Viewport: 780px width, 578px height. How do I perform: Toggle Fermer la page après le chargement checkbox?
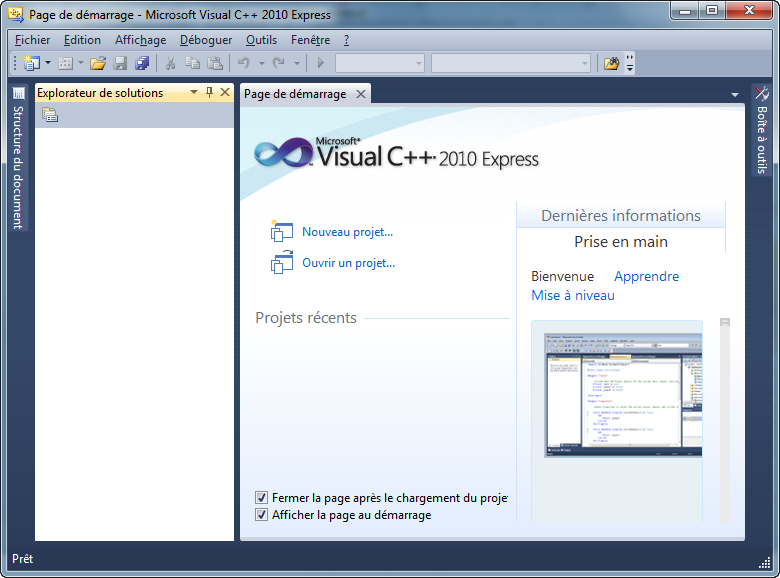[261, 497]
